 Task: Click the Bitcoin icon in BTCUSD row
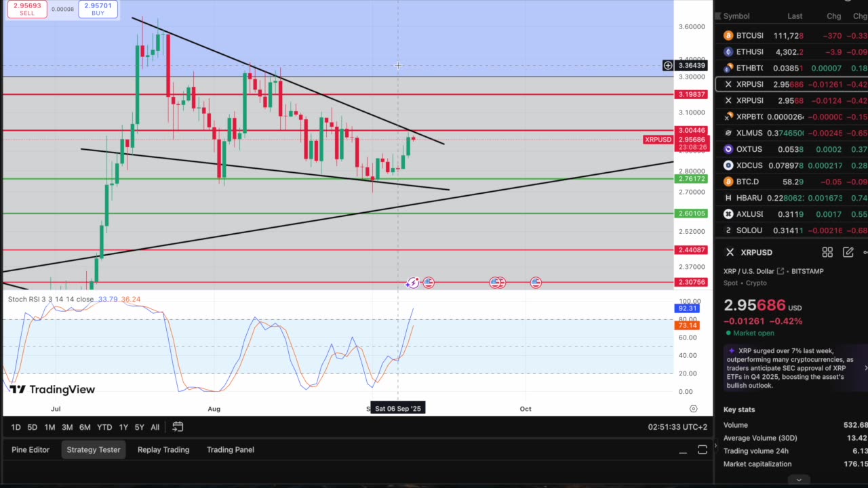point(728,35)
